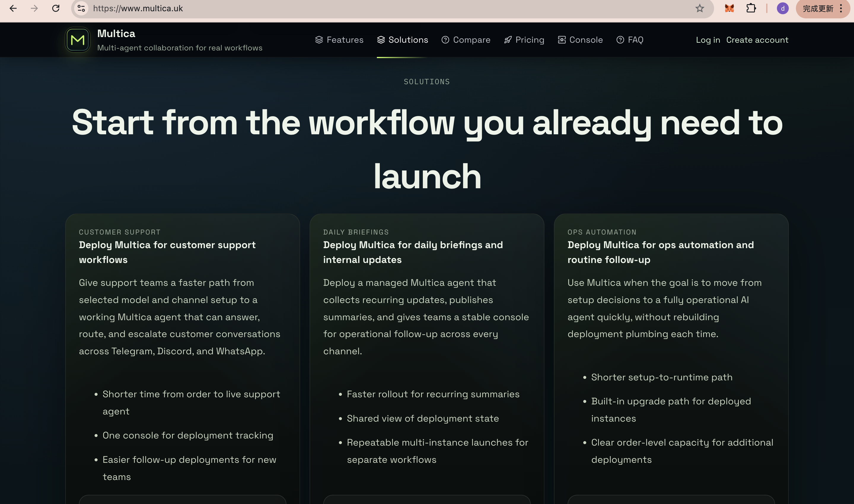The image size is (854, 504).
Task: Click 'Deploy Multica for customer support workflows' title
Action: click(167, 252)
